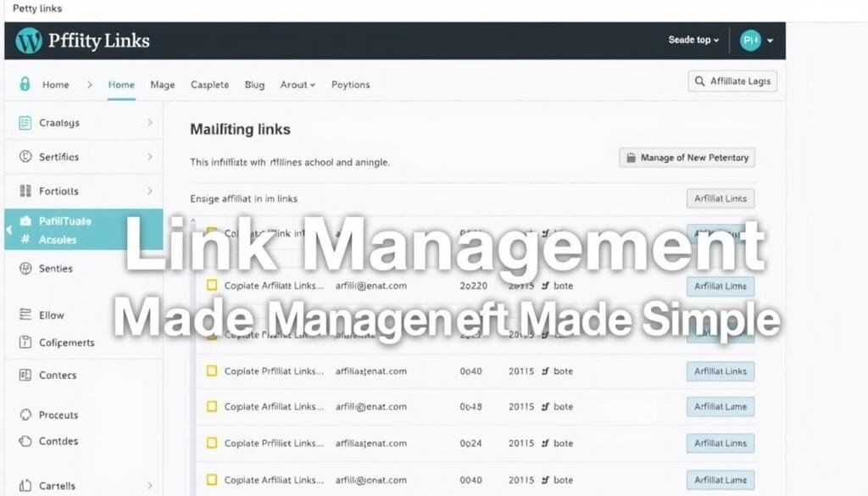
Task: Tick checkbox for row with code 0o4B
Action: 211,407
